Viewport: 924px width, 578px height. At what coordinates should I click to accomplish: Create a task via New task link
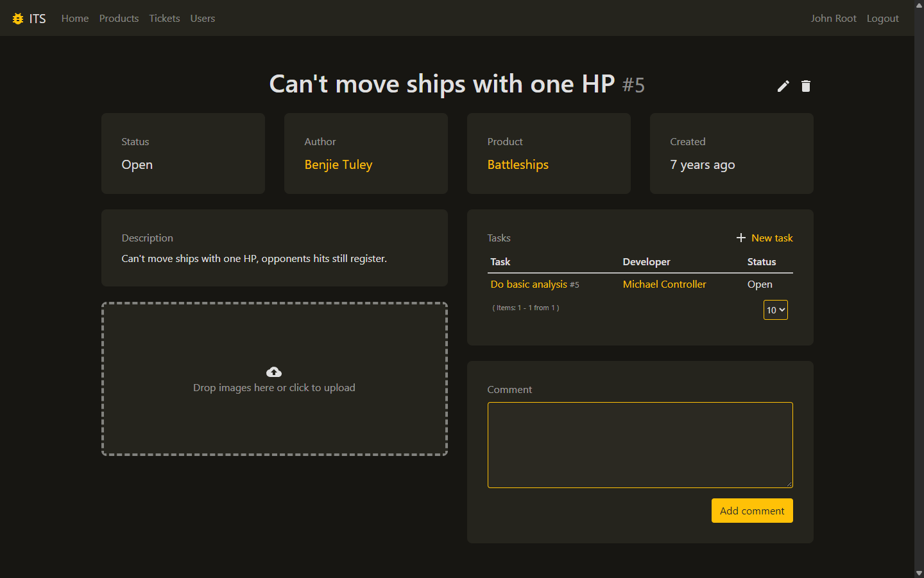coord(772,238)
